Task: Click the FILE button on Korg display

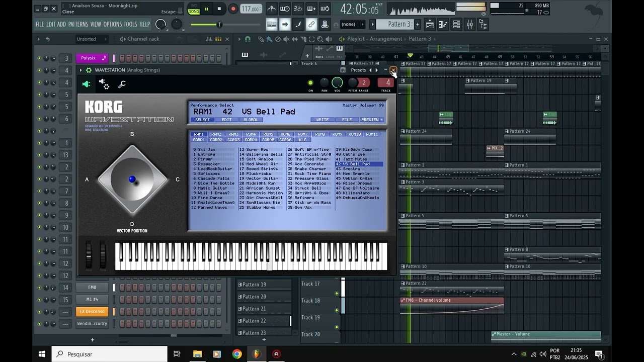Action: point(347,120)
